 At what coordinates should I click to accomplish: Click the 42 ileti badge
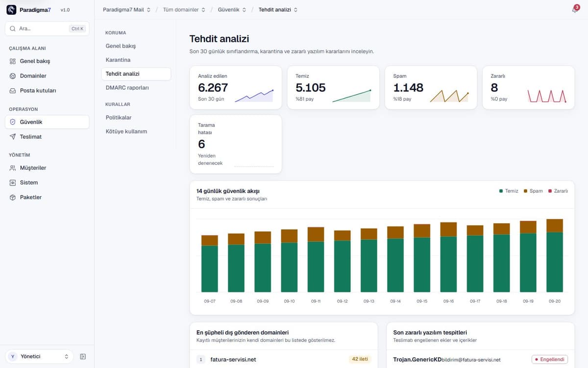pos(360,359)
